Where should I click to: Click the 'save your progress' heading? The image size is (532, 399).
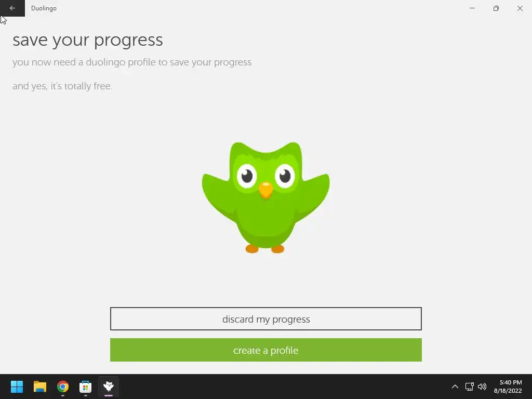click(x=87, y=41)
